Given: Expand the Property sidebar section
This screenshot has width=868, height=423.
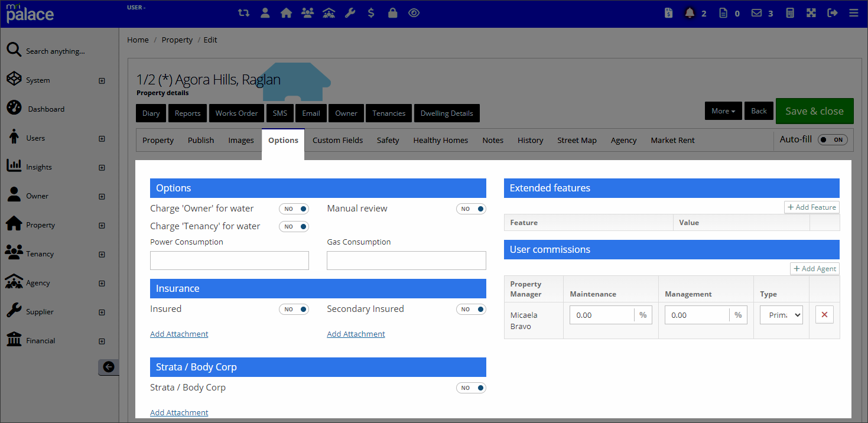Looking at the screenshot, I should click(102, 225).
